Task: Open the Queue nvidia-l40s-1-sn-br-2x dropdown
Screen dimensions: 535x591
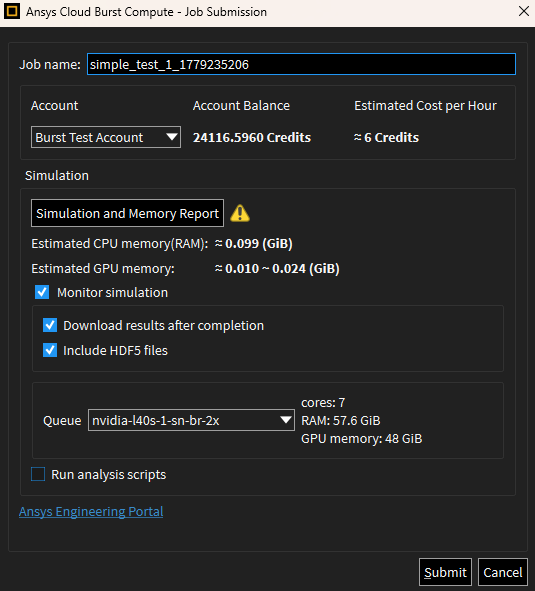Action: click(191, 420)
